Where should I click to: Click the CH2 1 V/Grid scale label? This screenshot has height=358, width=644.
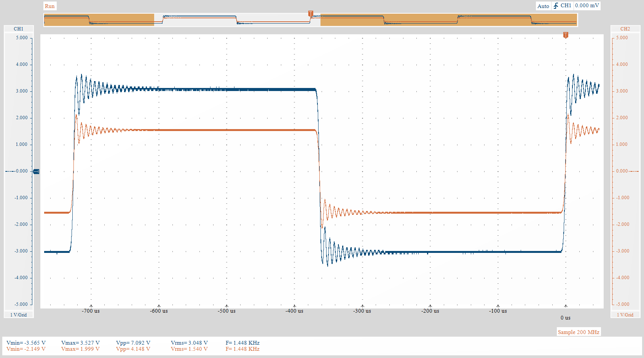pos(625,315)
